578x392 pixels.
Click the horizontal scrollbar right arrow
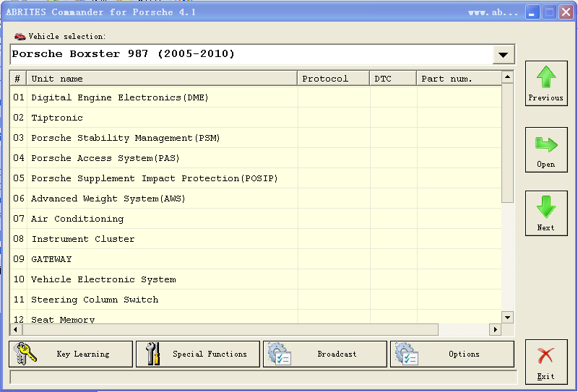coord(495,329)
